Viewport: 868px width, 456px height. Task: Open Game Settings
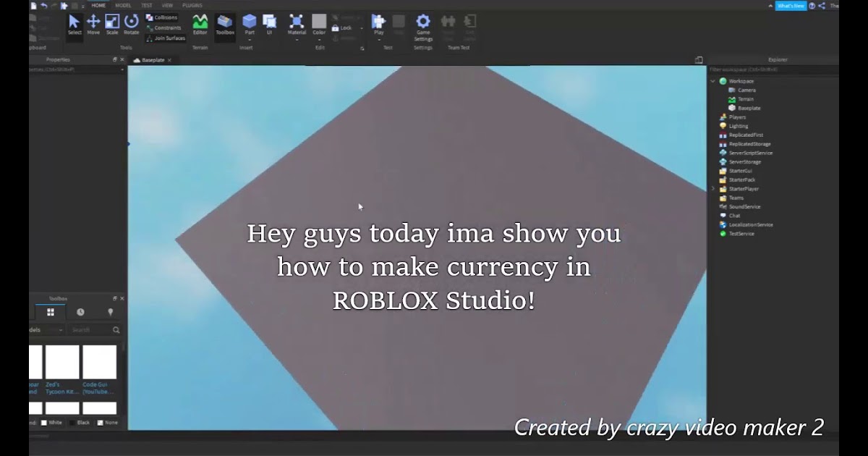point(423,27)
